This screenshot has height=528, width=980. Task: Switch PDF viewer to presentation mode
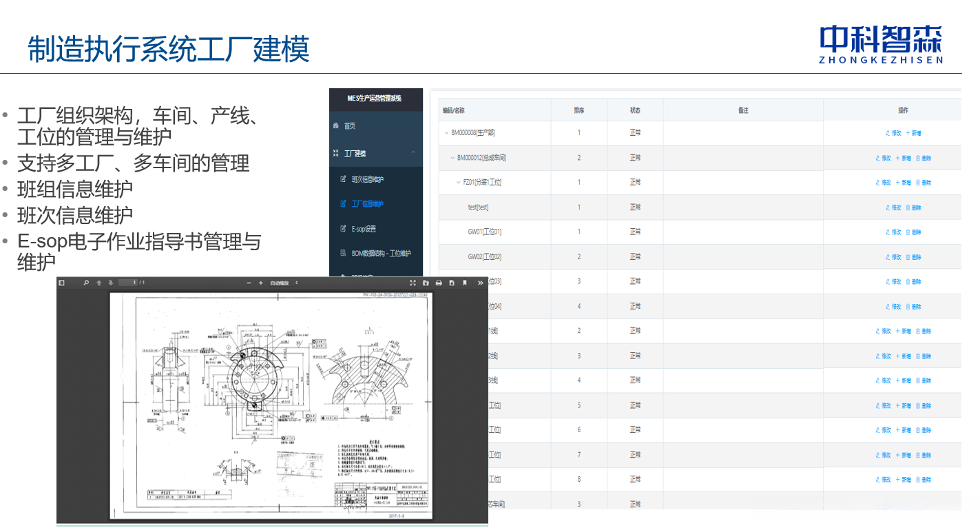(x=413, y=283)
